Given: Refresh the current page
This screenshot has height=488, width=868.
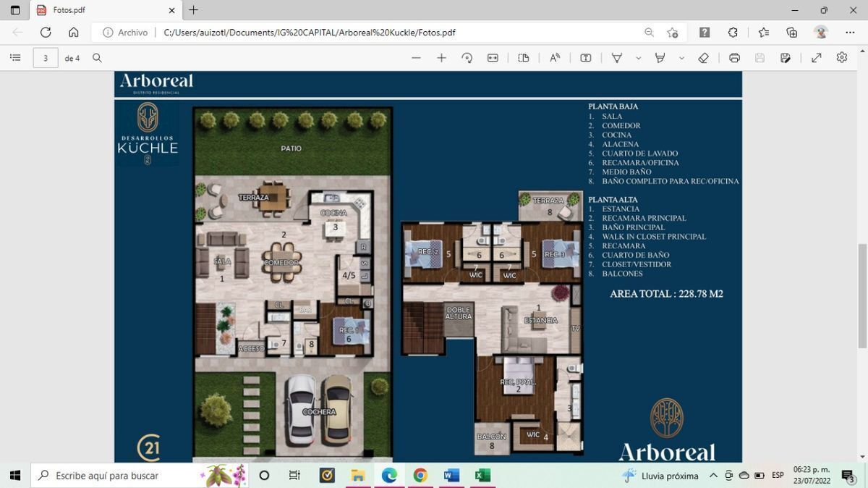Looking at the screenshot, I should (46, 33).
